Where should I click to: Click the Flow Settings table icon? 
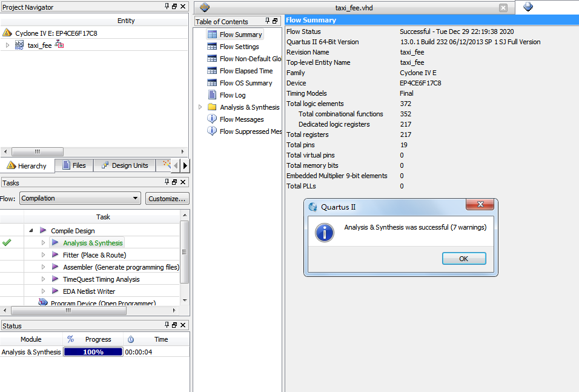212,47
